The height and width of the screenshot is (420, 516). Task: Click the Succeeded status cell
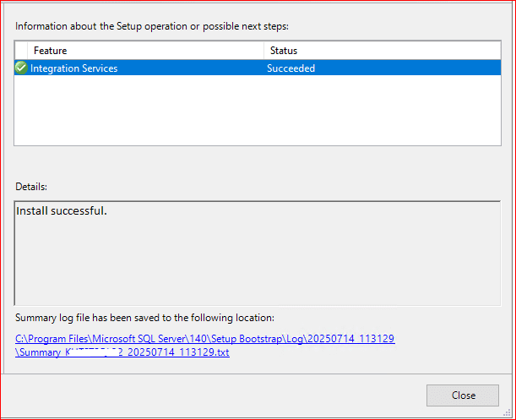point(291,68)
